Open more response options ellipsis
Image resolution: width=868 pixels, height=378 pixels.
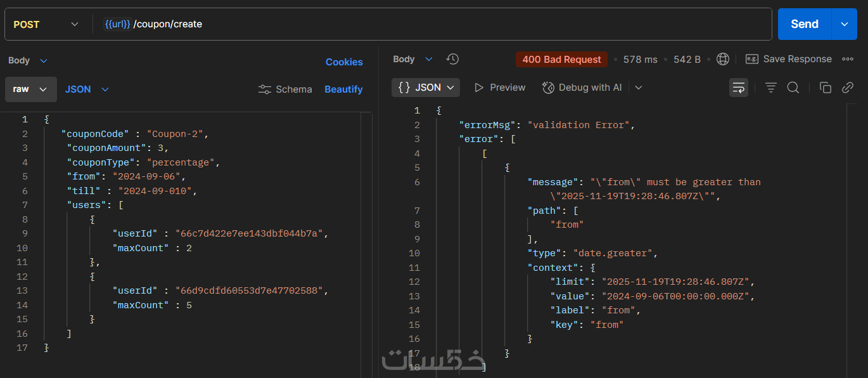[848, 59]
